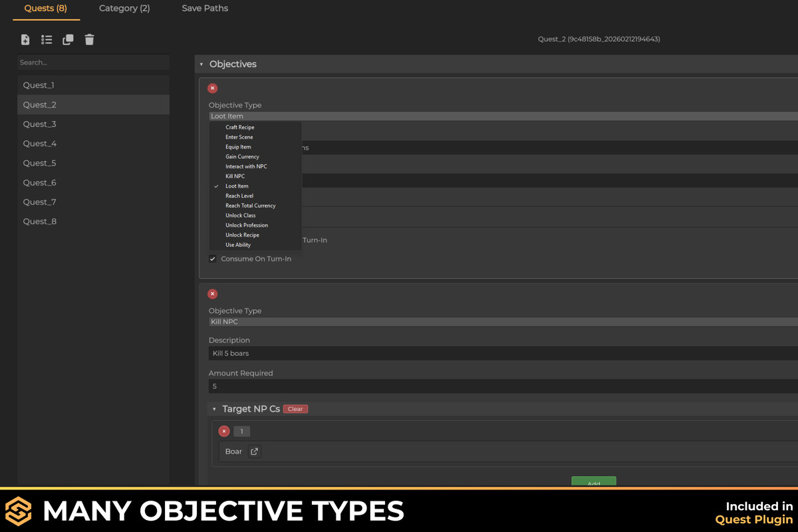Remove the Loot Item objective with its red X

pos(212,88)
